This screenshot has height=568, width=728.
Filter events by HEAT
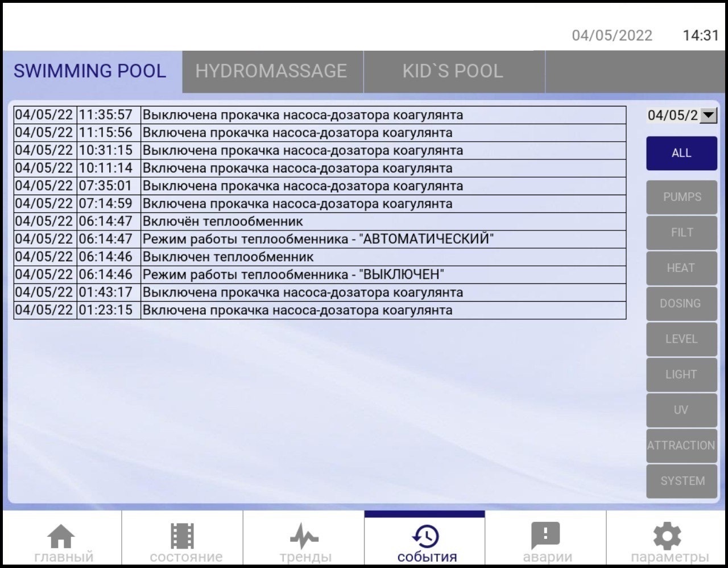[x=681, y=268]
